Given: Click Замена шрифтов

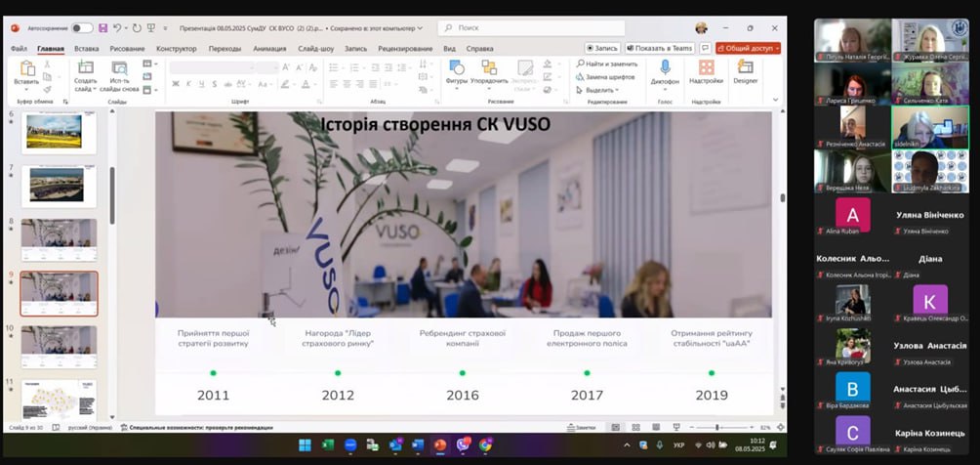Looking at the screenshot, I should tap(605, 77).
